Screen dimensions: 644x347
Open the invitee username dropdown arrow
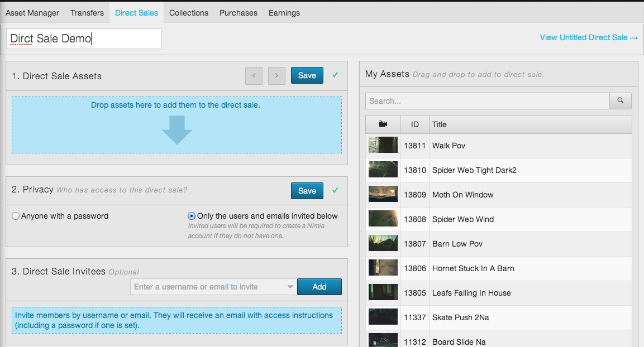pyautogui.click(x=290, y=287)
